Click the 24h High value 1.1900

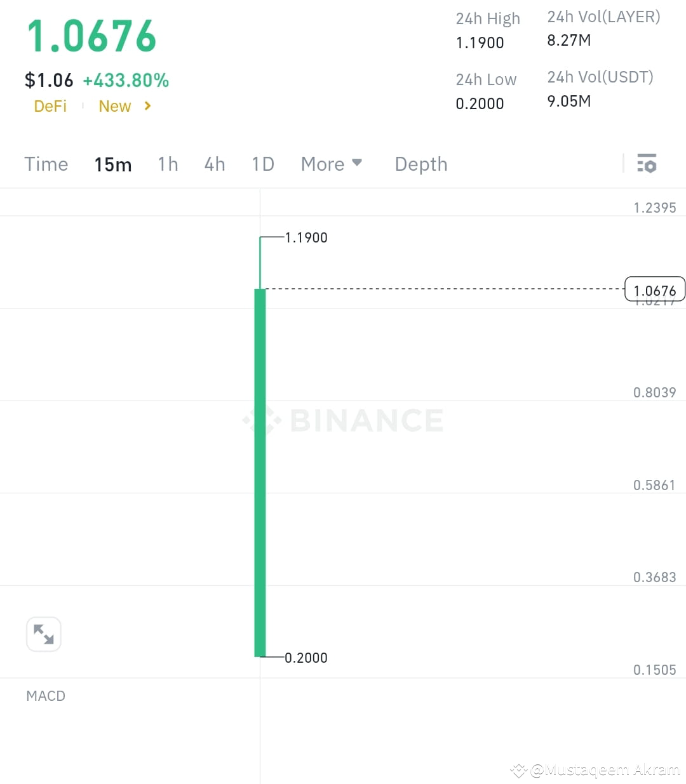(480, 43)
